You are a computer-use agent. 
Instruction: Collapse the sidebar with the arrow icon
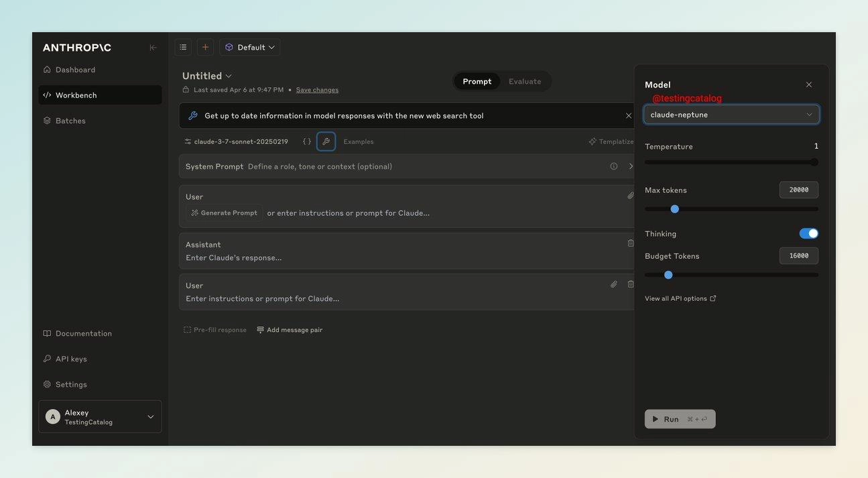(x=153, y=48)
